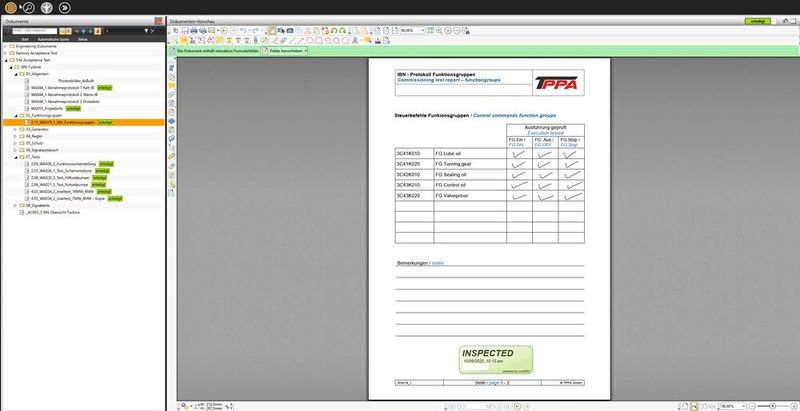Click the circled minus zoom button

[x=457, y=31]
